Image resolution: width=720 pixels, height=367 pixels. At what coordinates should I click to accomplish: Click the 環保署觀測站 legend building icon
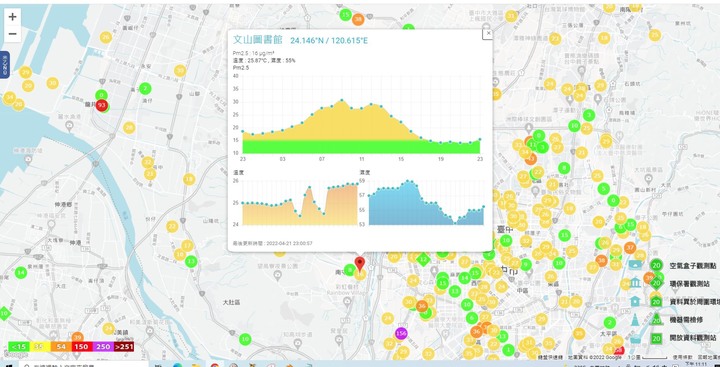[x=636, y=283]
